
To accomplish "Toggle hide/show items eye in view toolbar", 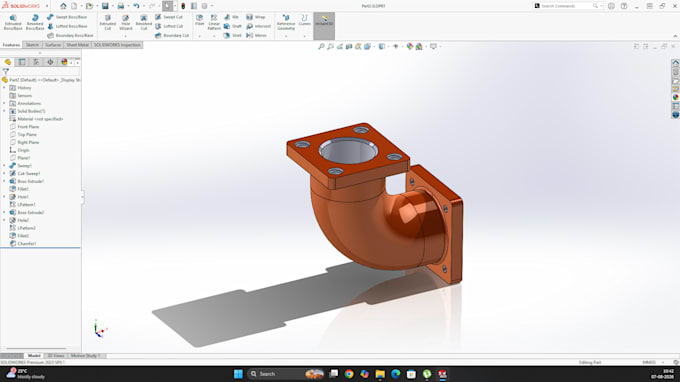I will pyautogui.click(x=396, y=46).
